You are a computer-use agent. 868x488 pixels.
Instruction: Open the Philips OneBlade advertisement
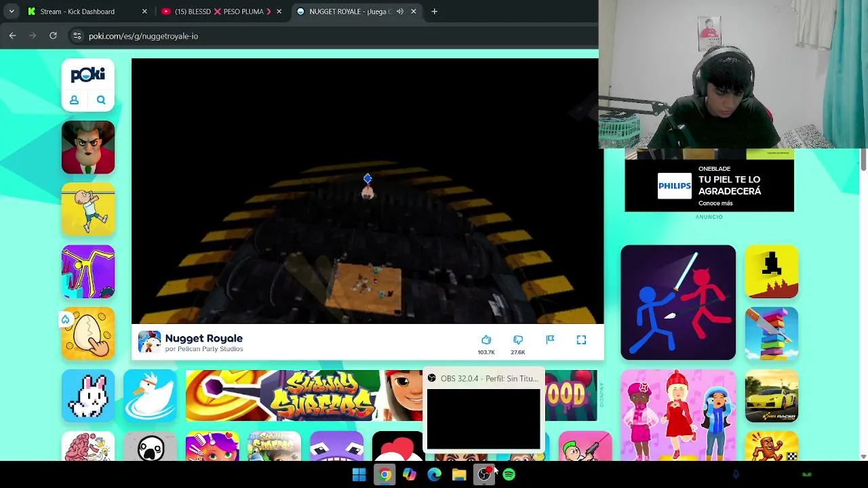[709, 182]
